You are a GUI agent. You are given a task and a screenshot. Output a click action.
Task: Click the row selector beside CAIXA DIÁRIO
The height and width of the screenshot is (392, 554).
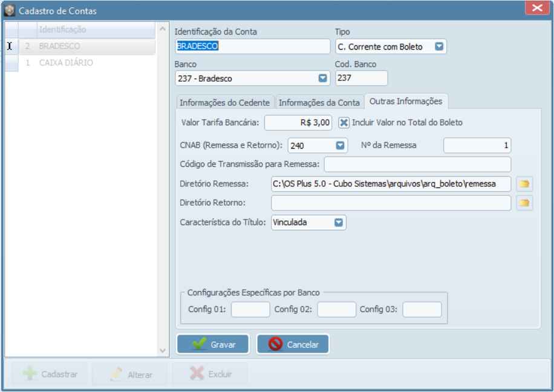pos(11,63)
